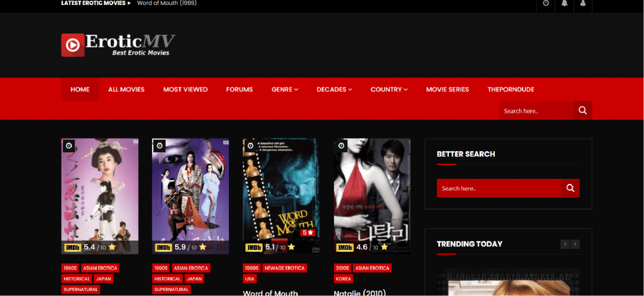Click the IMDb badge showing 4.6

click(x=345, y=248)
